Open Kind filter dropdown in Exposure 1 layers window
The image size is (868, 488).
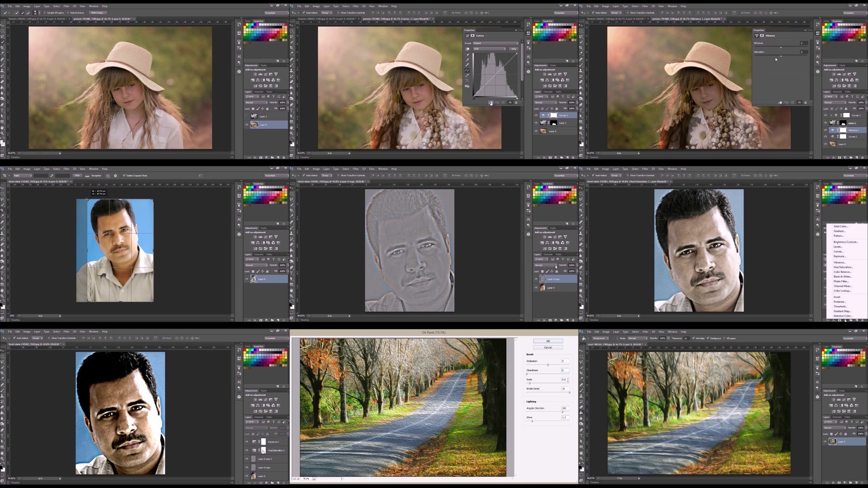(252, 422)
